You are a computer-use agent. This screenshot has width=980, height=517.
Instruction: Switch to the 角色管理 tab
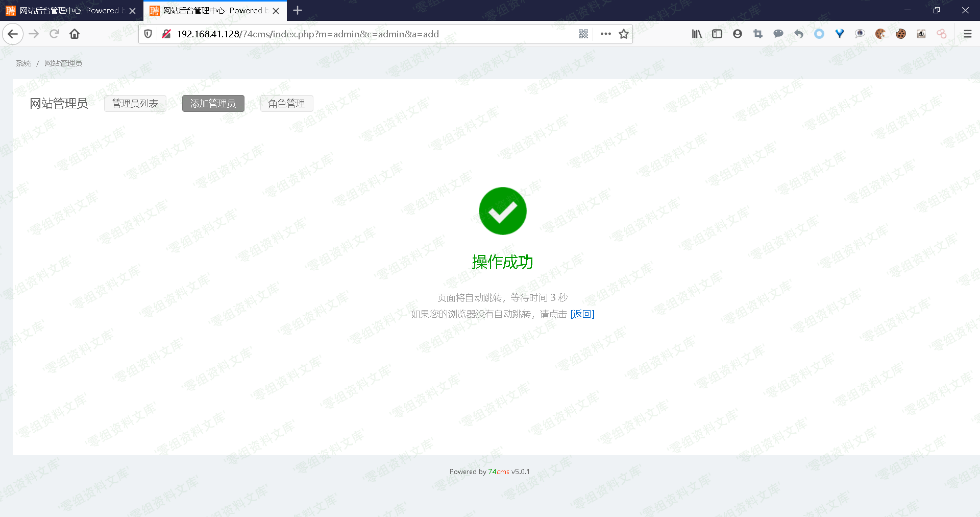pyautogui.click(x=286, y=104)
